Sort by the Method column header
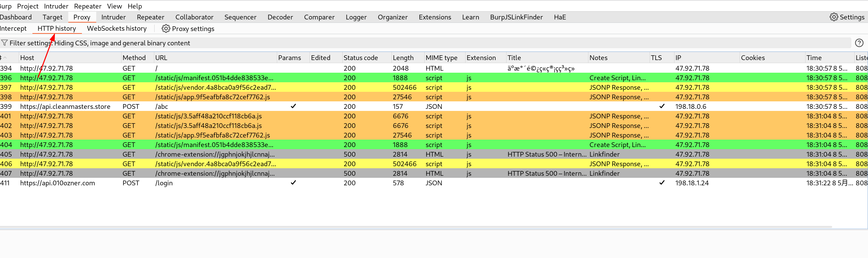 click(137, 58)
